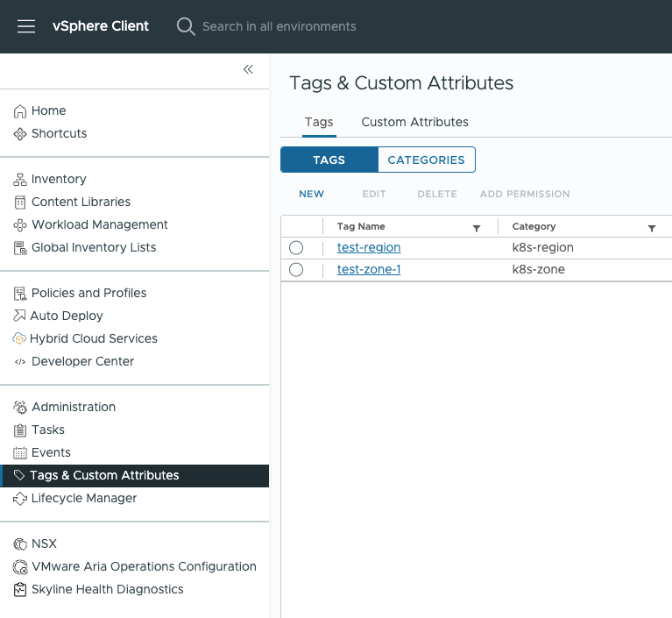Viewport: 672px width, 618px height.
Task: Click the Lifecycle Manager icon
Action: 20,499
